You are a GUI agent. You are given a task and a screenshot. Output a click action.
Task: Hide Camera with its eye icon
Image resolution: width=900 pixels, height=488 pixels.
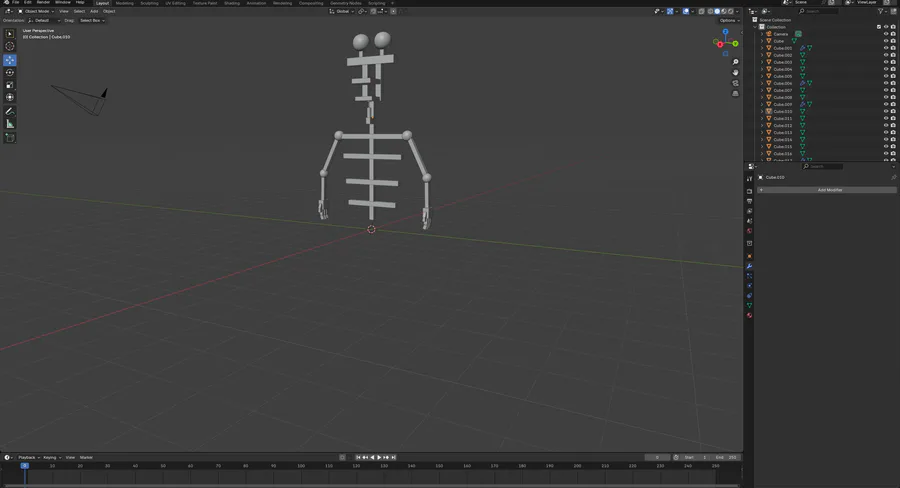(x=886, y=34)
